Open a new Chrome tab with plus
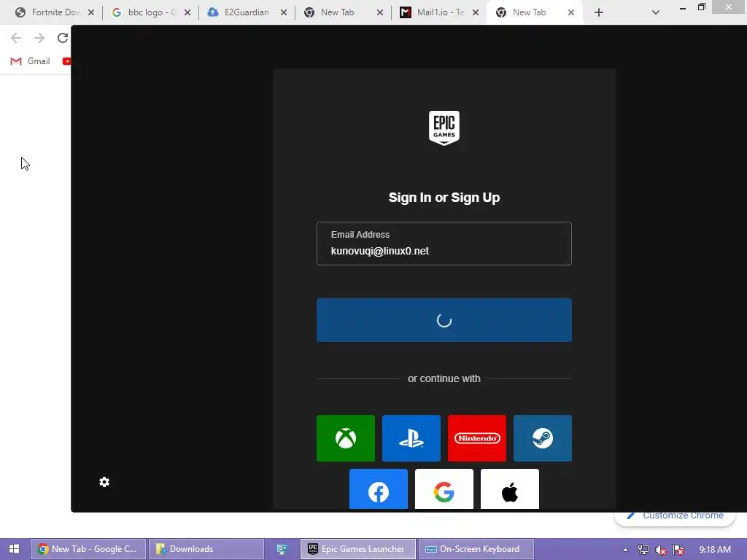Image resolution: width=747 pixels, height=560 pixels. click(x=599, y=12)
